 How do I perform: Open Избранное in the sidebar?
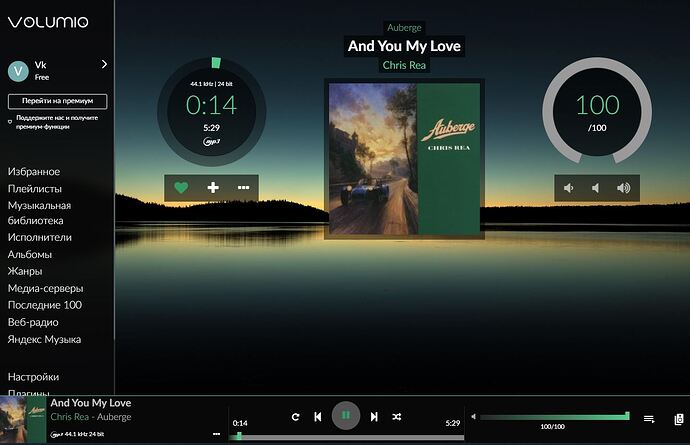click(x=34, y=172)
